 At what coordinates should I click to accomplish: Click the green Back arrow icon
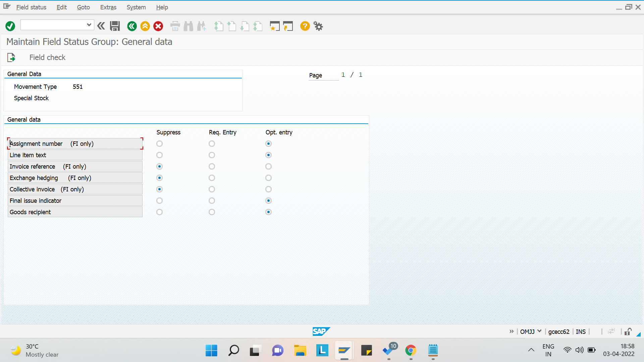point(132,26)
